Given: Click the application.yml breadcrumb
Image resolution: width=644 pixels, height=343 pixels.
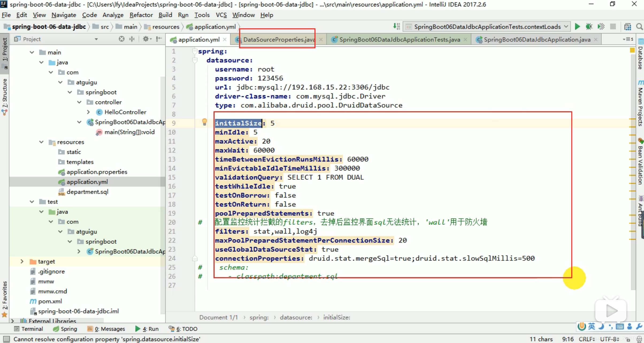Looking at the screenshot, I should (x=214, y=27).
